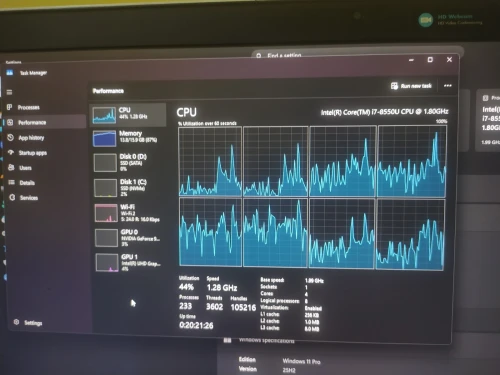
Task: Open the Users page
Action: [25, 168]
